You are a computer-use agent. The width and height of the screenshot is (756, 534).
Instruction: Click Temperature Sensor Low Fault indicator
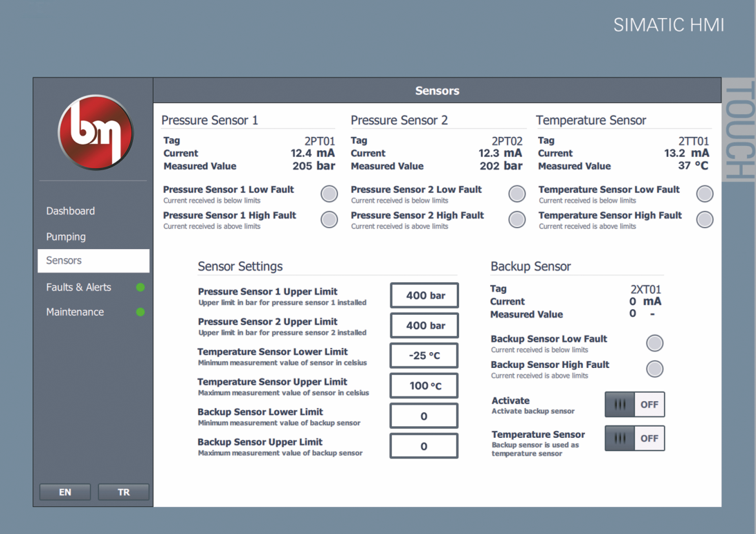click(705, 194)
